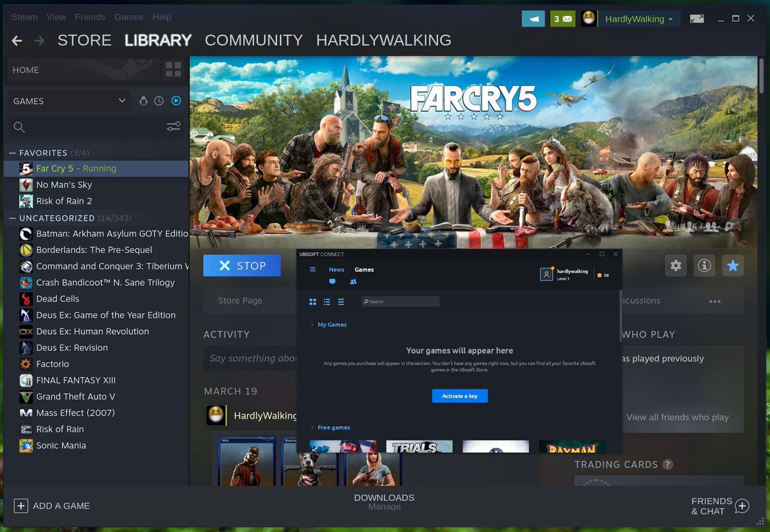Open the library grid collections view
This screenshot has width=770, height=532.
[173, 69]
